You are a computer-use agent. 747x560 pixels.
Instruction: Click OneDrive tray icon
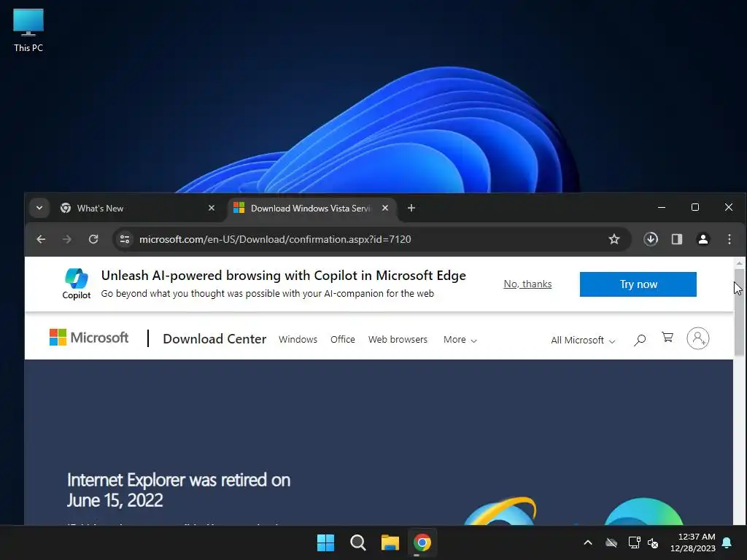coord(611,542)
